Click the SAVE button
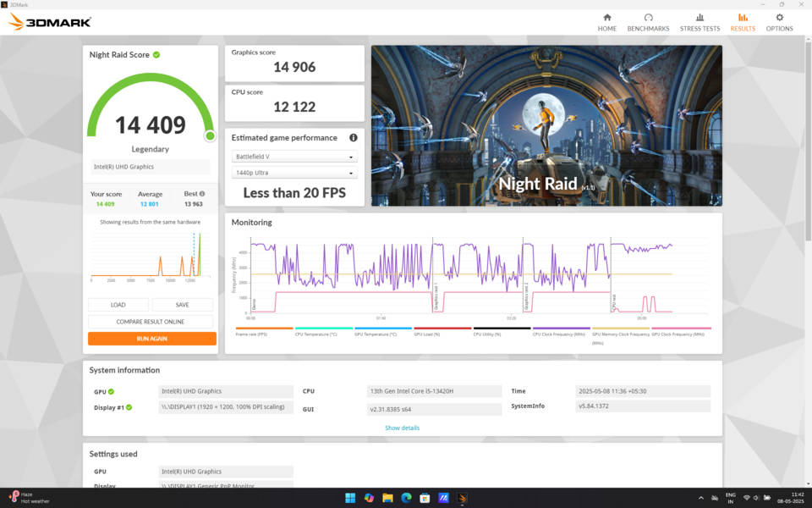 click(x=183, y=305)
